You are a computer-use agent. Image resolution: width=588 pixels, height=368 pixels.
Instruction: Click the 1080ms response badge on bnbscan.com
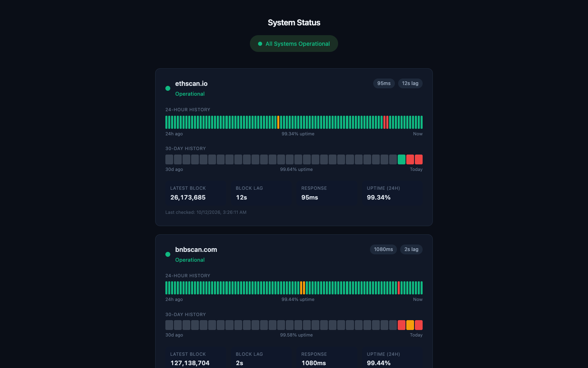coord(383,249)
